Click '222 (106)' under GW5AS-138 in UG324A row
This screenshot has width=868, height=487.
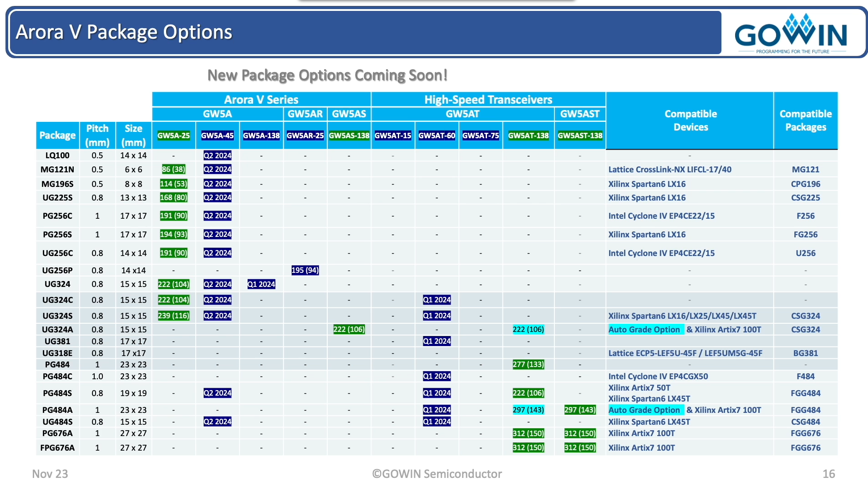tap(349, 330)
